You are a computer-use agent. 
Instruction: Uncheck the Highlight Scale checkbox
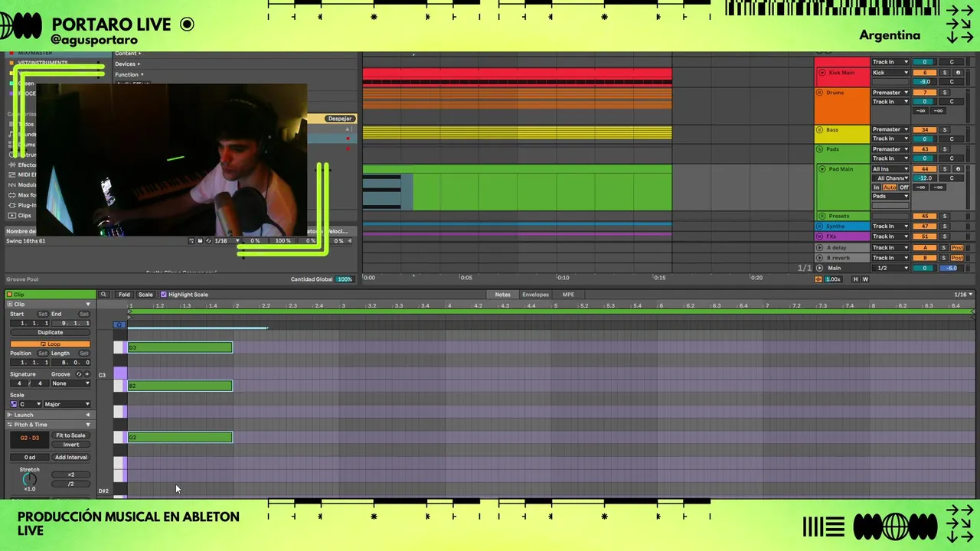click(x=163, y=295)
